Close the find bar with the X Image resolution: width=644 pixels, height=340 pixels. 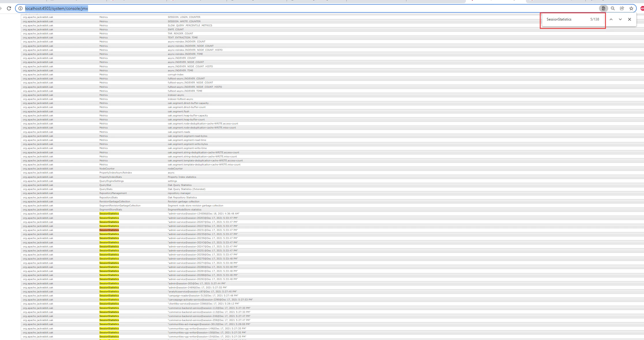630,19
